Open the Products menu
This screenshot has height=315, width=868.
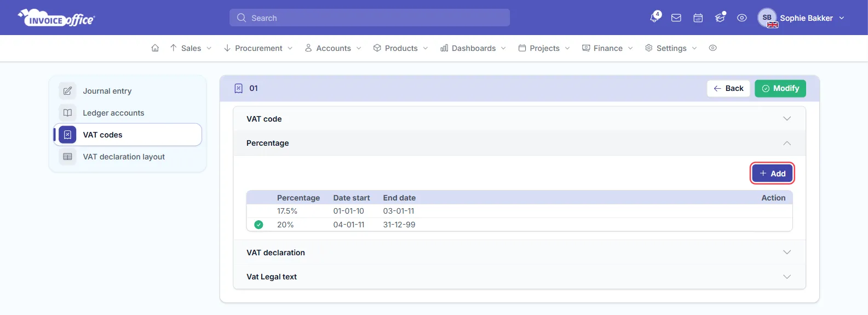(401, 48)
